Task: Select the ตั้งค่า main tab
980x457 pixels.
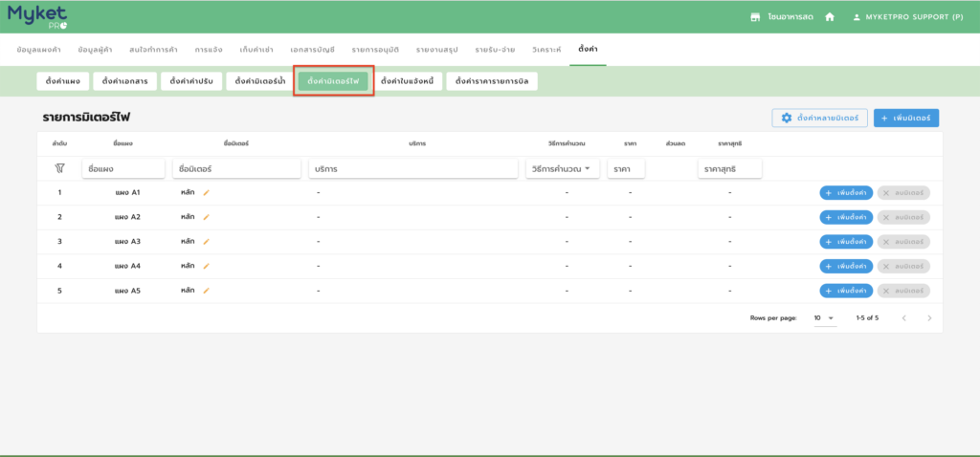Action: point(588,50)
